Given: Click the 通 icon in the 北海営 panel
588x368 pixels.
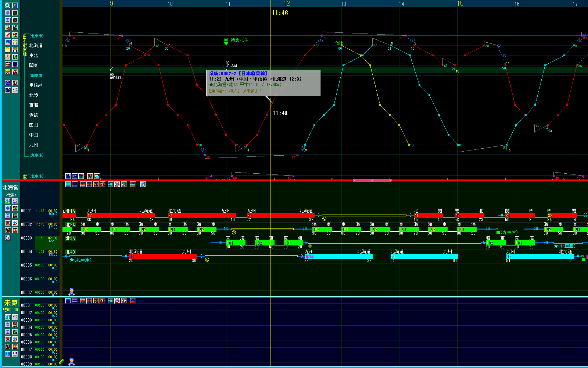Looking at the screenshot, I should coord(7,238).
